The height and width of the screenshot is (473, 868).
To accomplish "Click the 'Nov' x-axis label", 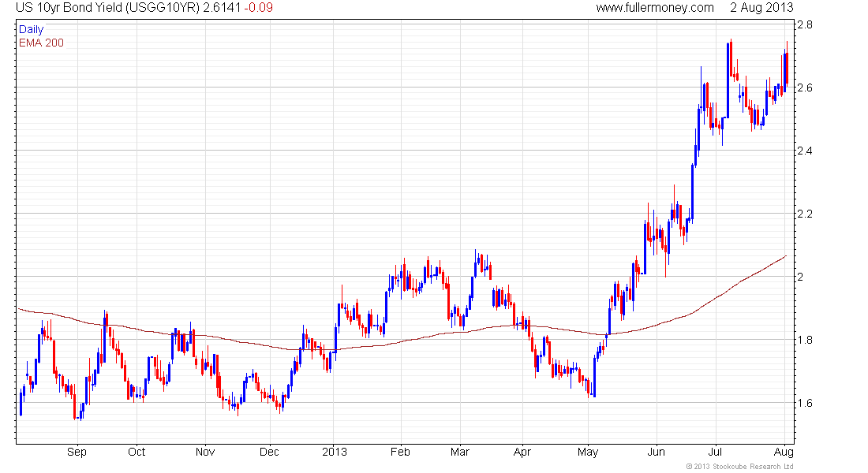I will [x=205, y=452].
